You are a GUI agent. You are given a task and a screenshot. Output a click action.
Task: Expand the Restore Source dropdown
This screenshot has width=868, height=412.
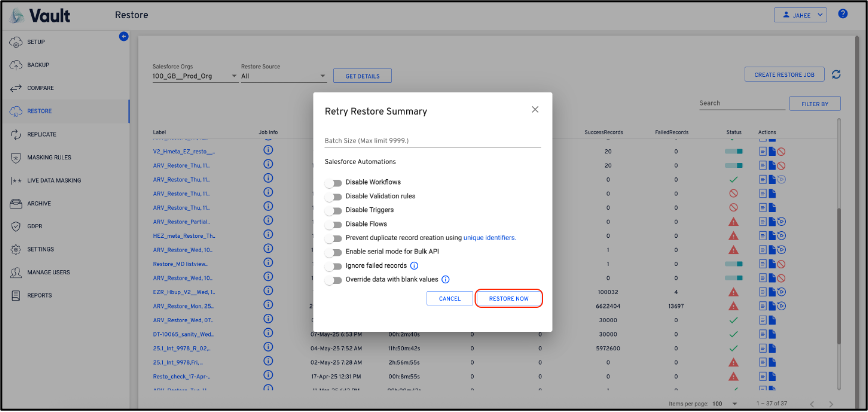click(283, 76)
